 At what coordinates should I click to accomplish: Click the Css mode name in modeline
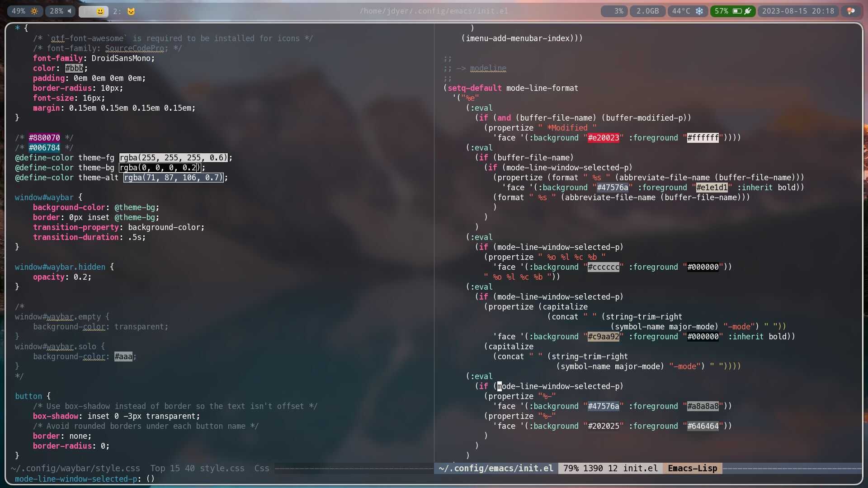[x=261, y=468]
